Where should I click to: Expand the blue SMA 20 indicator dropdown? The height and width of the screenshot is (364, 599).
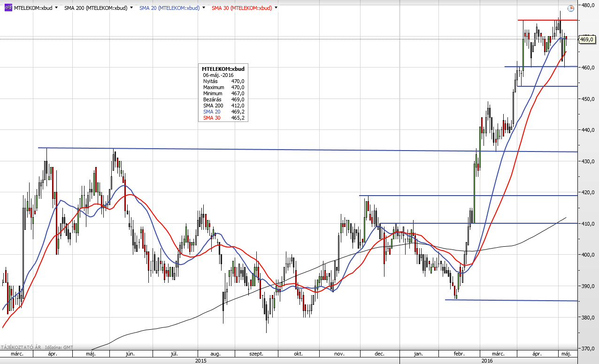click(x=203, y=8)
